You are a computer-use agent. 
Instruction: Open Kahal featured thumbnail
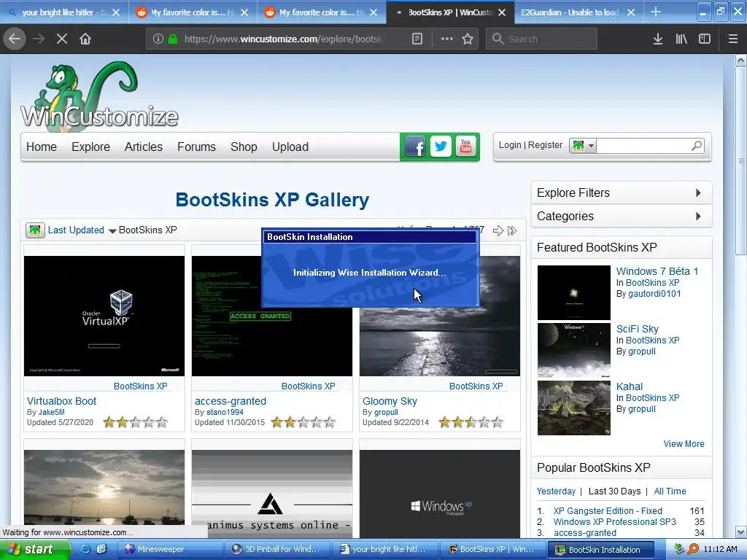coord(573,408)
